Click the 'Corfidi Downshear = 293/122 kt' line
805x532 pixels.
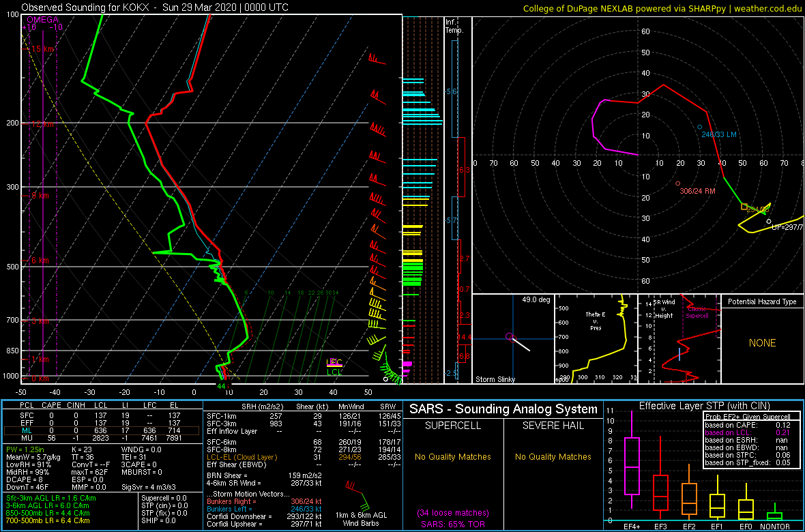tap(263, 516)
